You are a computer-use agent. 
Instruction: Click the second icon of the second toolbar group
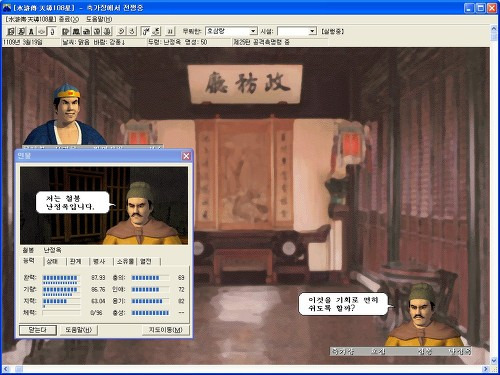coord(76,31)
